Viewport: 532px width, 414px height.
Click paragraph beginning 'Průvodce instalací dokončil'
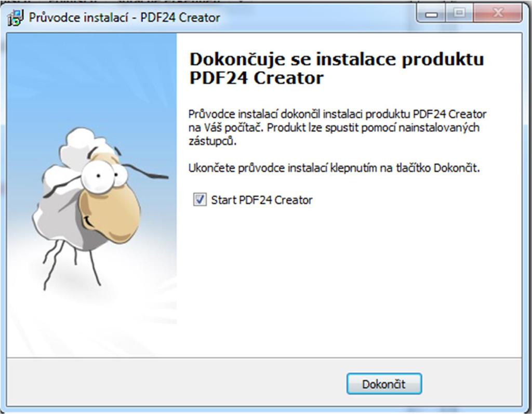[x=337, y=128]
